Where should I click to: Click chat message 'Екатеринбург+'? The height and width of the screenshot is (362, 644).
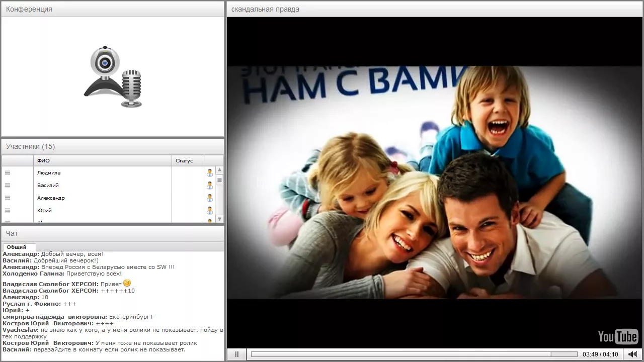pyautogui.click(x=131, y=317)
